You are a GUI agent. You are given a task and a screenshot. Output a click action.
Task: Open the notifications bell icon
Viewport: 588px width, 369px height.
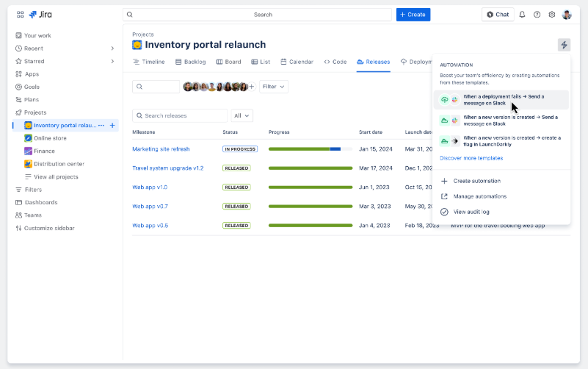(522, 15)
